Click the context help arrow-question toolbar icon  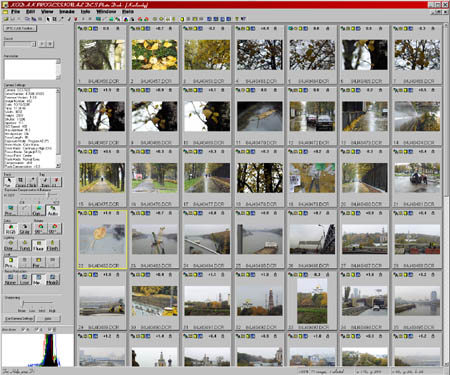click(x=243, y=19)
